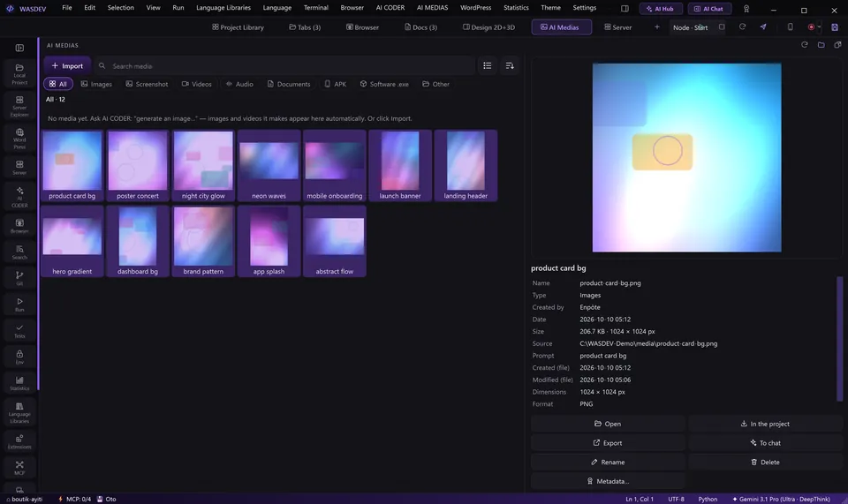Open the Extensions sidebar panel
This screenshot has height=504, width=848.
click(x=19, y=441)
